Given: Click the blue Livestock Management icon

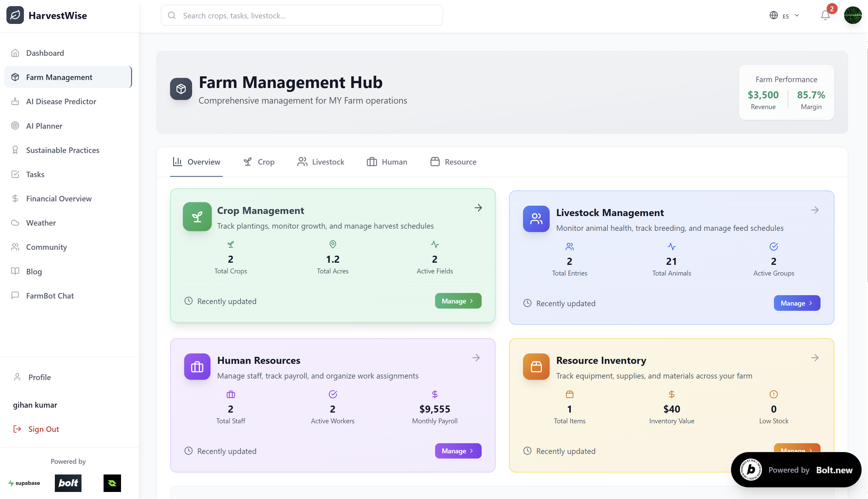Looking at the screenshot, I should click(536, 219).
